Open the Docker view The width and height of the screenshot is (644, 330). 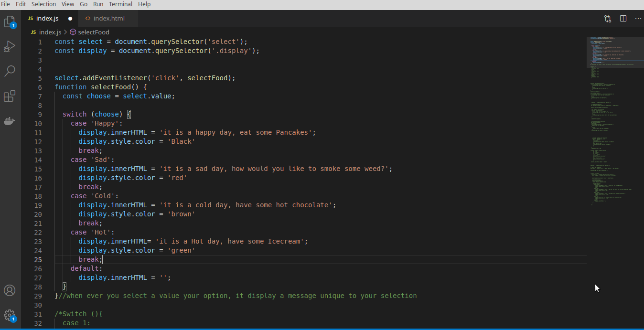pyautogui.click(x=10, y=121)
